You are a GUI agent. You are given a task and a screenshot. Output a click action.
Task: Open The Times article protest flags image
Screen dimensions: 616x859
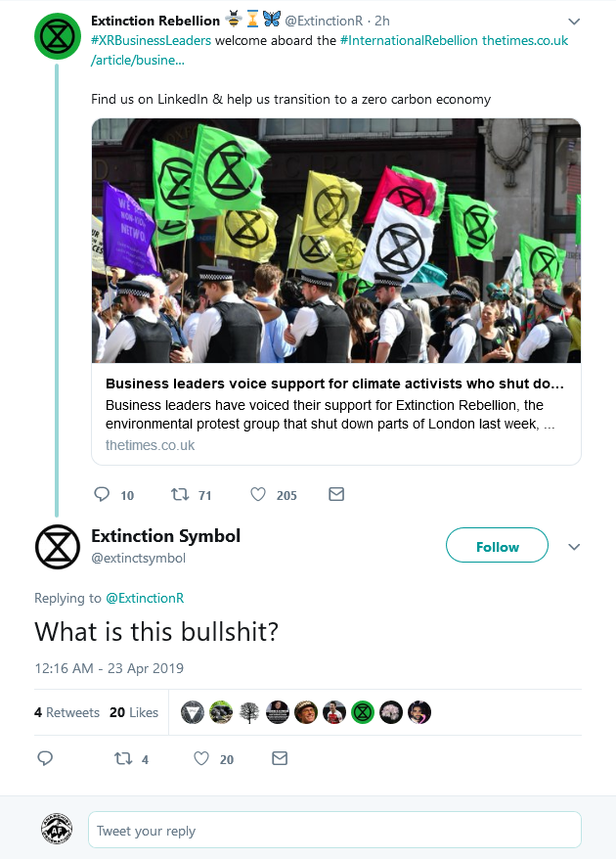tap(336, 241)
